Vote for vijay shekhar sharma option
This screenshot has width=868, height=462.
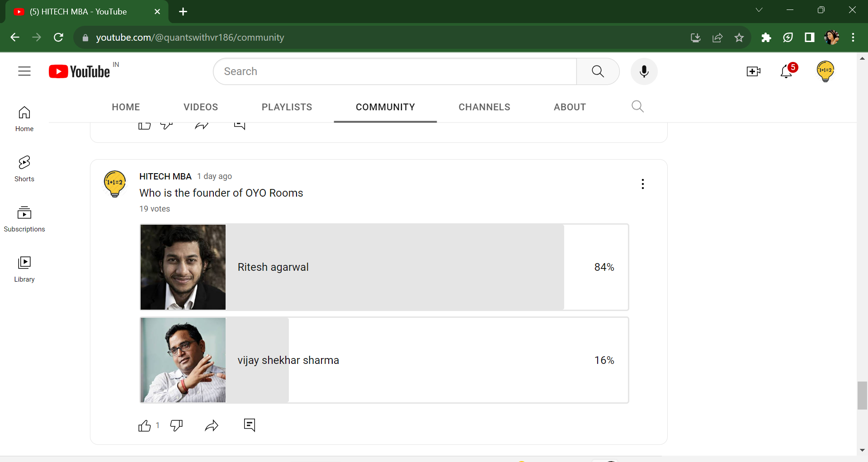[x=384, y=360]
